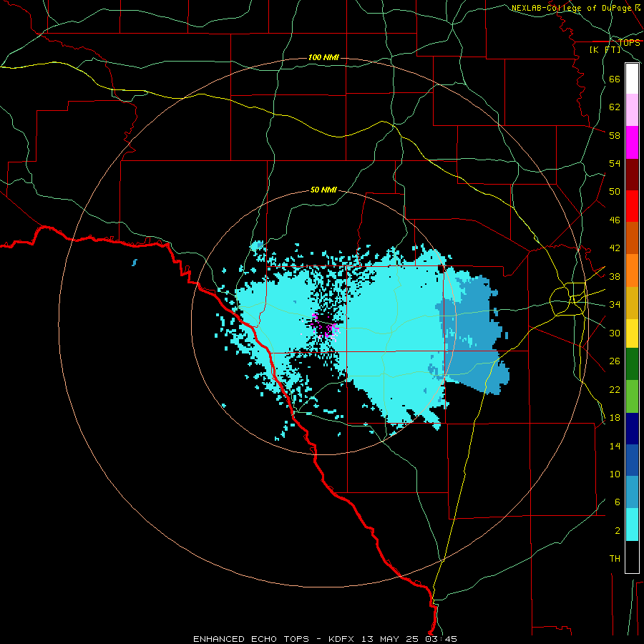Click the dark green swatch in the legend
This screenshot has height=644, width=644.
point(632,364)
